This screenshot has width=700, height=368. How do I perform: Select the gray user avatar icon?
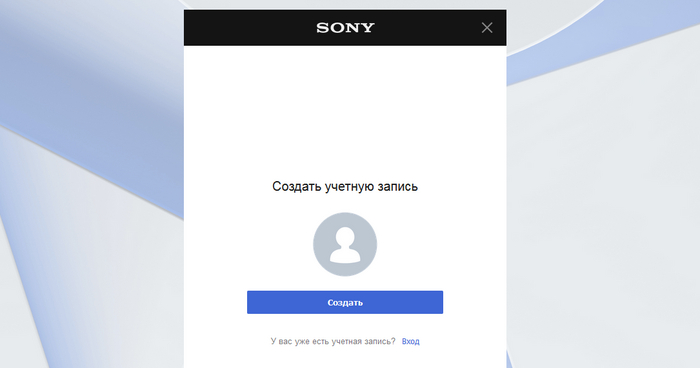point(345,244)
